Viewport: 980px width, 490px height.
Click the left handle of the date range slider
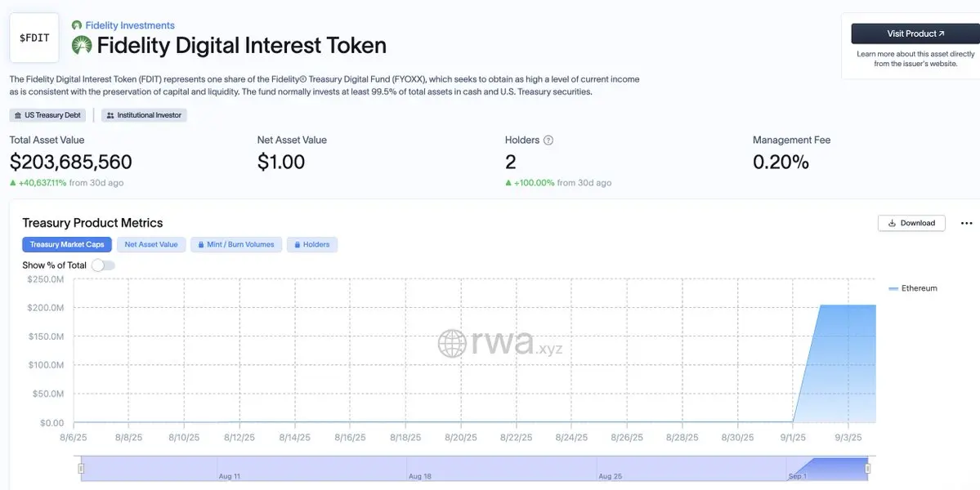[81, 468]
